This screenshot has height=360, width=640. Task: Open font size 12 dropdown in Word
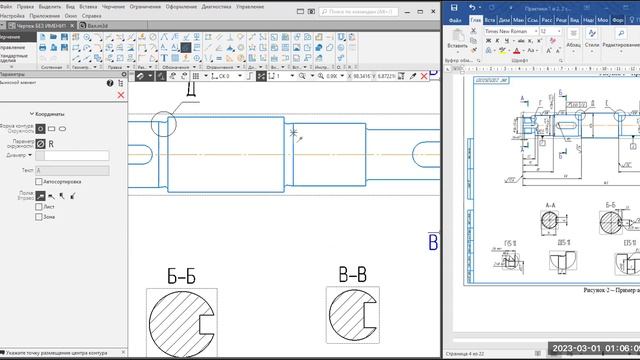tap(559, 31)
